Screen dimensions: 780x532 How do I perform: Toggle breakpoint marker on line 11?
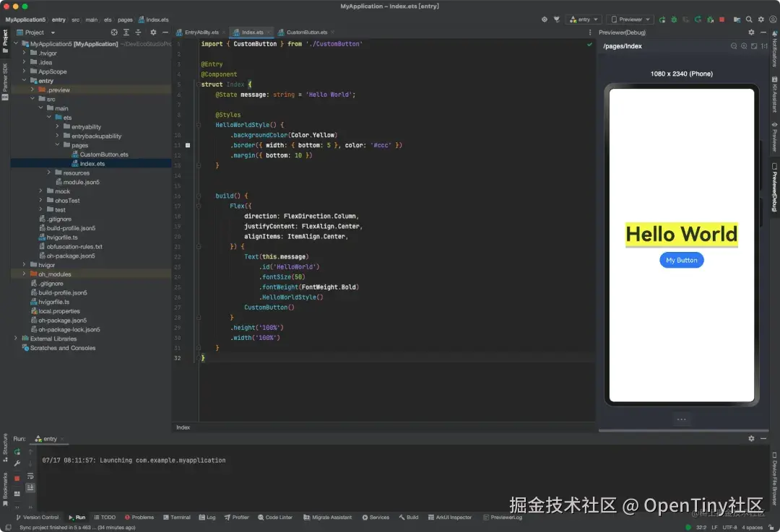point(188,145)
